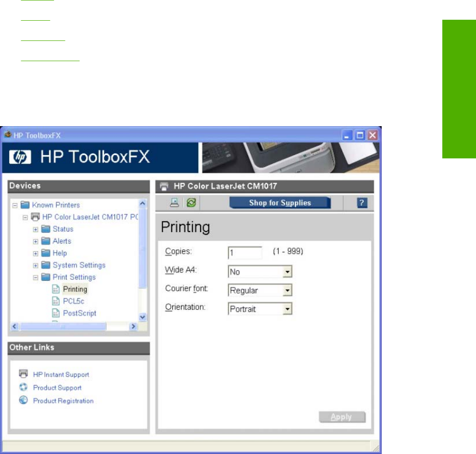Select PCL5c in the device tree

74,301
